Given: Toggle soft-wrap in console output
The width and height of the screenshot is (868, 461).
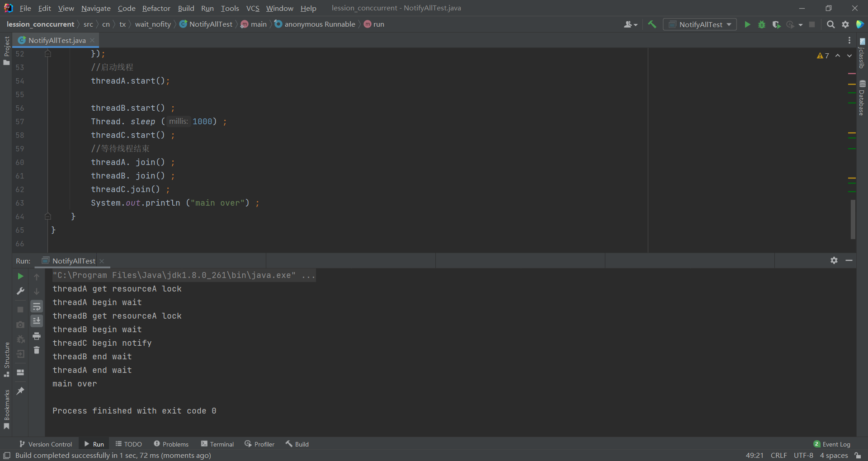Looking at the screenshot, I should coord(37,306).
